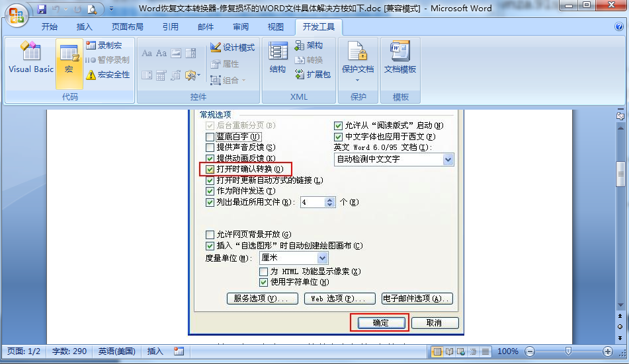
Task: Open the 视图 ribbon tab
Action: (276, 27)
